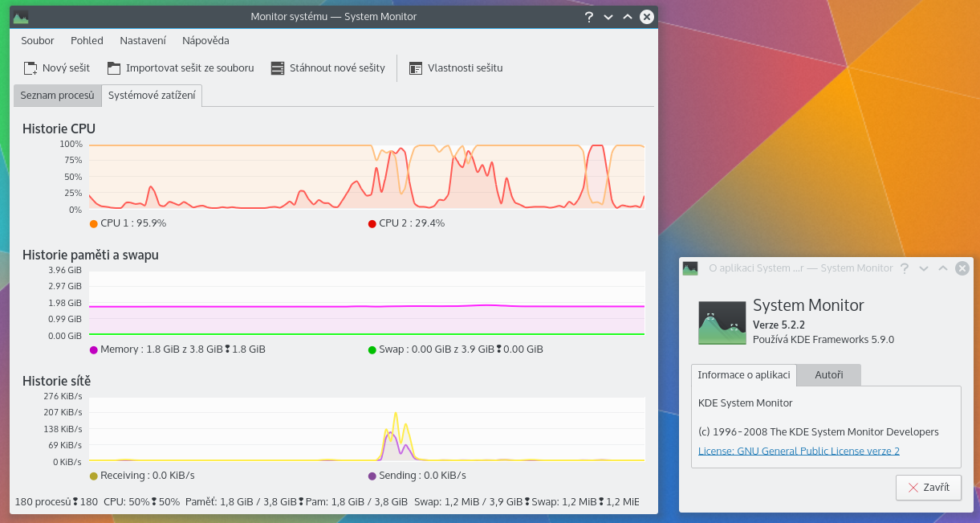Select the Systémové zatížení tab
This screenshot has height=523, width=980.
(x=152, y=96)
